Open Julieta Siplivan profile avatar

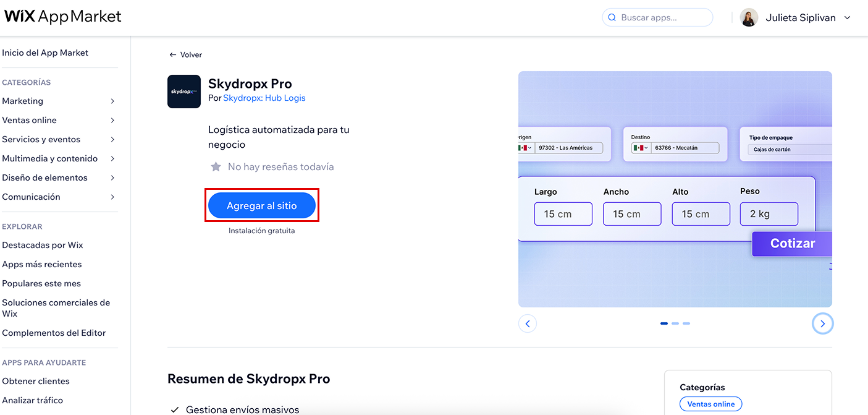(x=749, y=17)
